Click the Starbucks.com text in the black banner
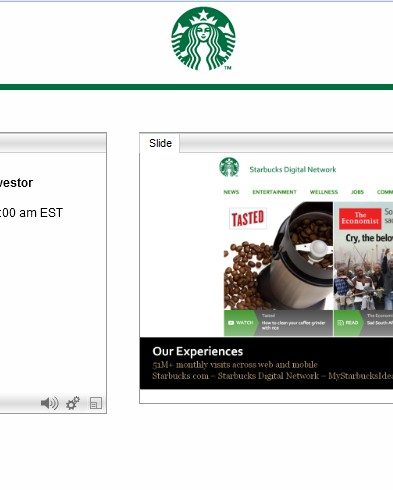393x490 pixels. point(180,376)
